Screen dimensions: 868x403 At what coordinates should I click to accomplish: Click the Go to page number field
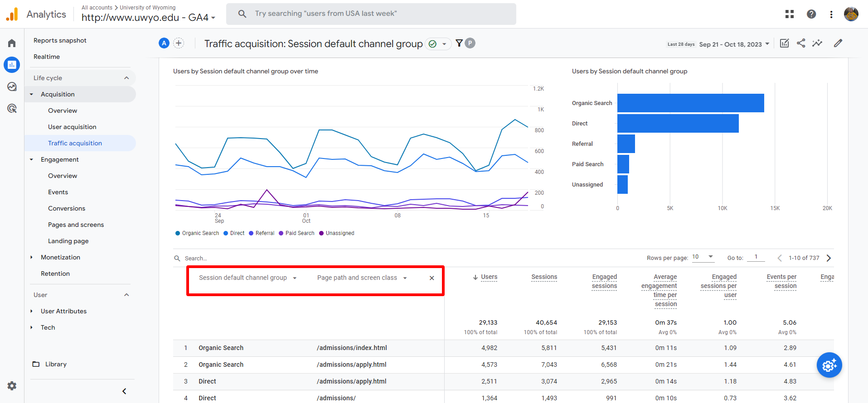click(x=756, y=257)
